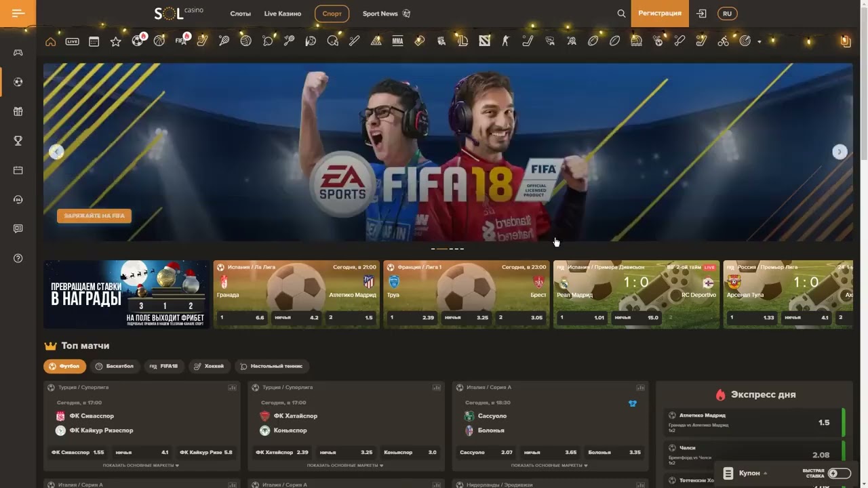Select the cycling sport icon
The height and width of the screenshot is (488, 868).
point(723,41)
